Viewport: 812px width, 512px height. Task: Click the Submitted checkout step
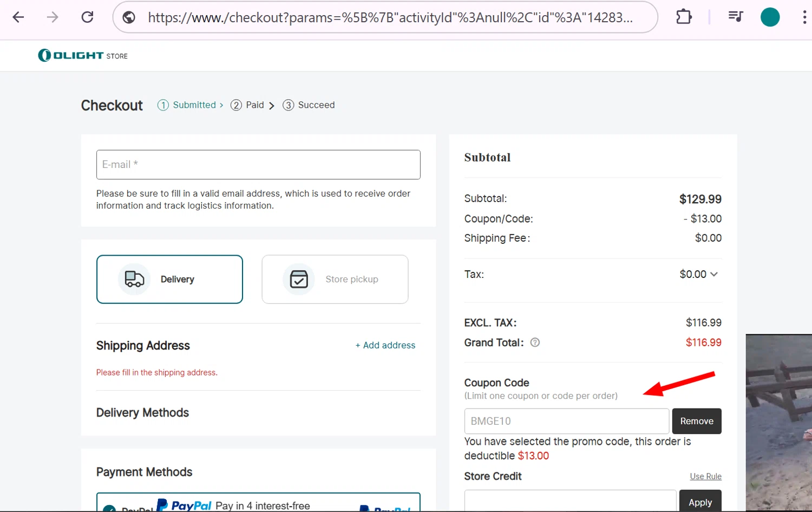click(x=191, y=105)
